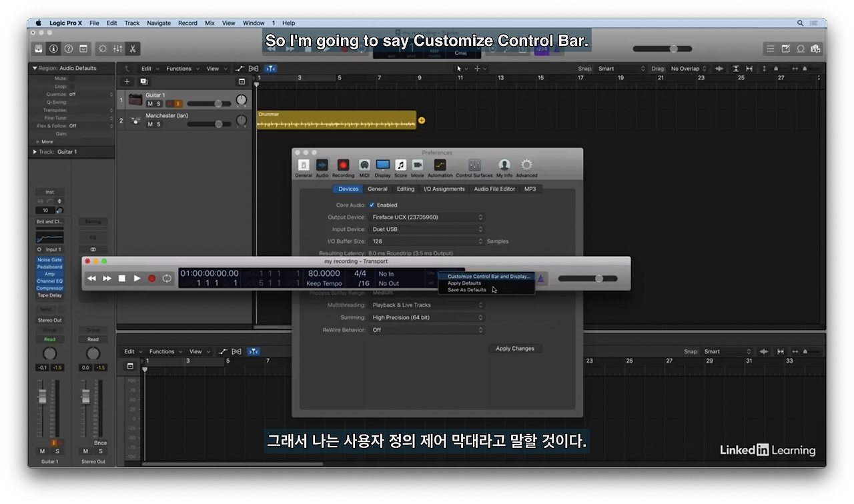Click the stop button in Transport window
The width and height of the screenshot is (854, 504).
click(x=122, y=278)
